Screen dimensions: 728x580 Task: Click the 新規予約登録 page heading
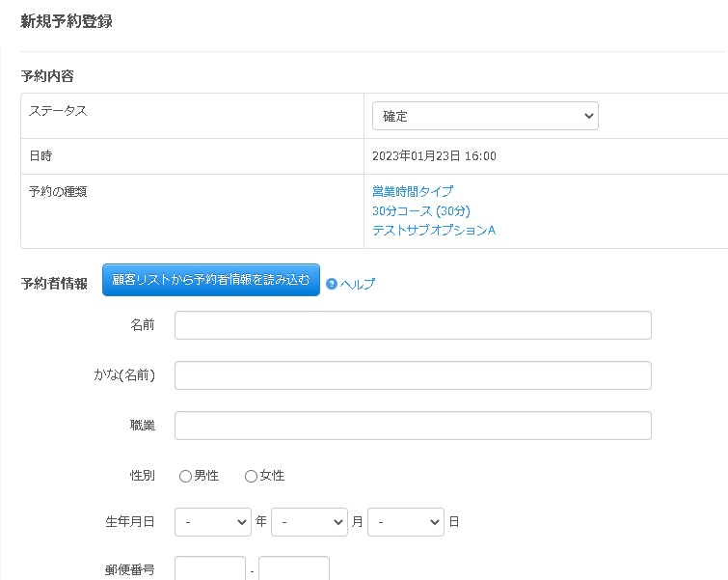(67, 21)
